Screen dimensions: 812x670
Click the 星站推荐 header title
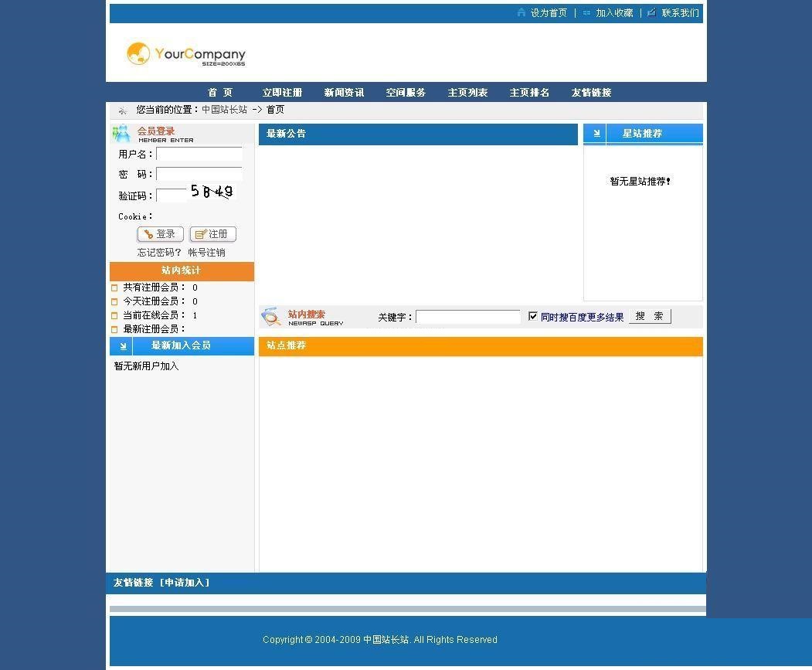[642, 134]
